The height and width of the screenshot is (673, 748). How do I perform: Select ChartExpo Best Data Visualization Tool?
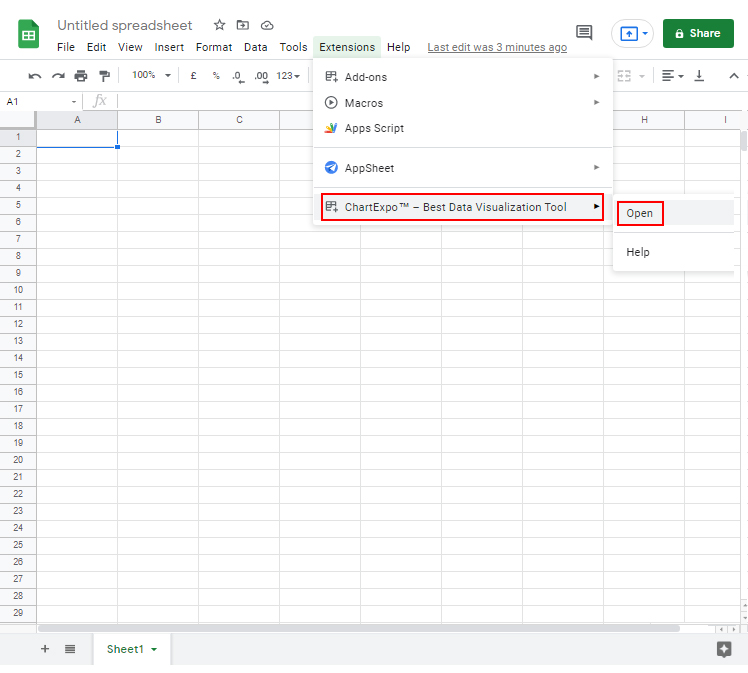point(462,207)
